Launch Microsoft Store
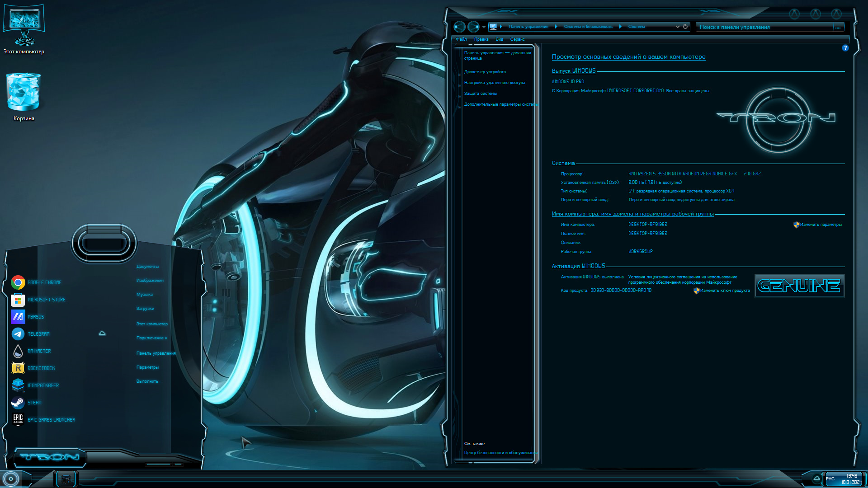Image resolution: width=868 pixels, height=488 pixels. tap(47, 300)
